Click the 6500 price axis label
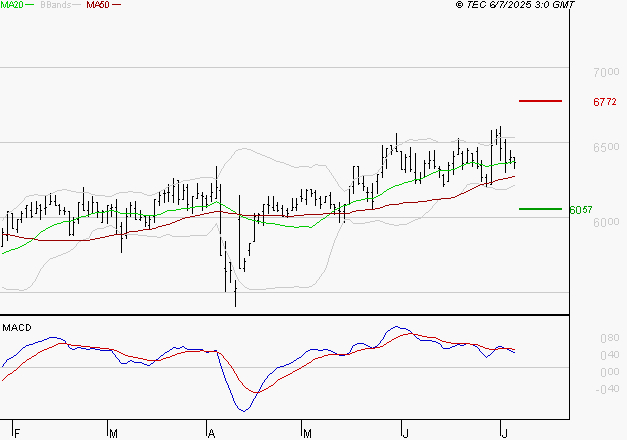Image resolution: width=627 pixels, height=440 pixels. [606, 147]
